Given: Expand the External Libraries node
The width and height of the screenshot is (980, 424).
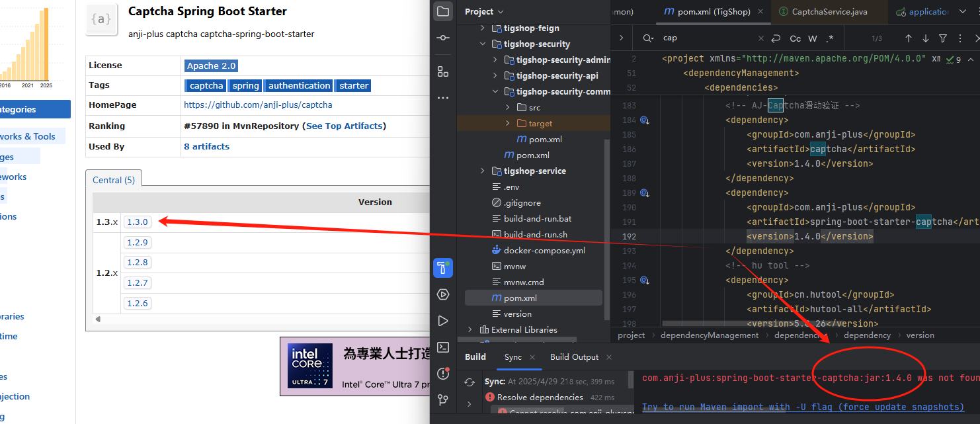Looking at the screenshot, I should (x=470, y=329).
